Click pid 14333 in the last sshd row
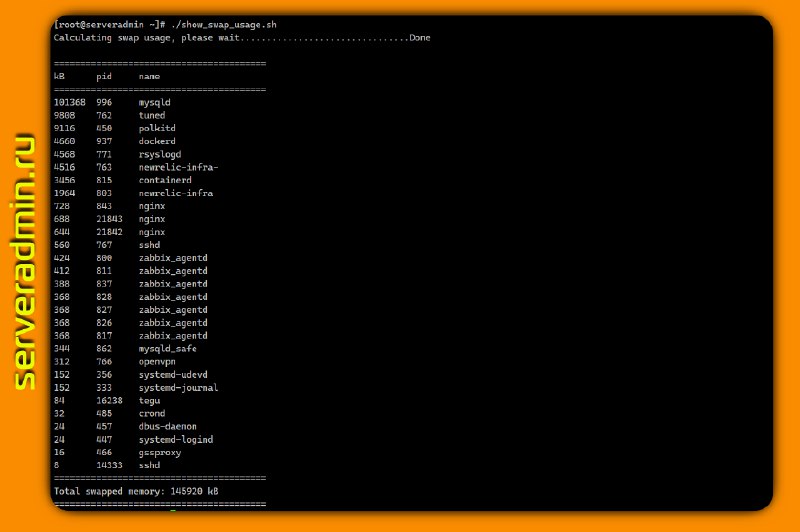Viewport: 800px width, 532px height. [109, 466]
